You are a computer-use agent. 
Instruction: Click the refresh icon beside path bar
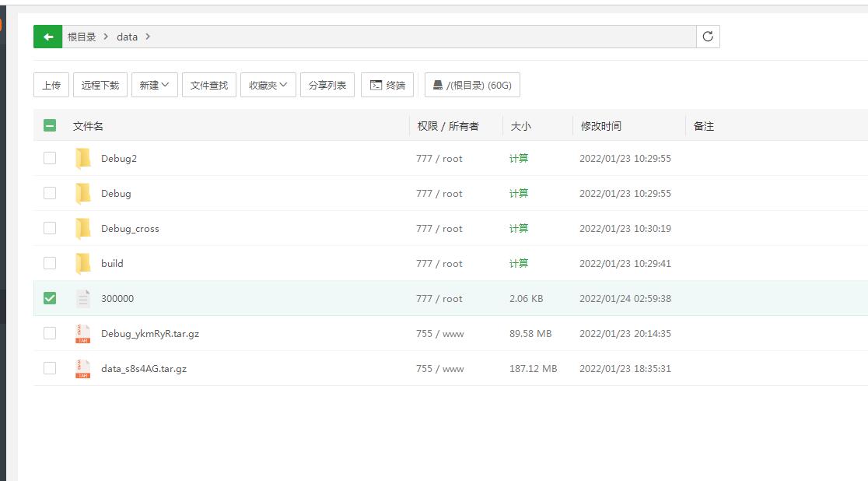pos(708,37)
